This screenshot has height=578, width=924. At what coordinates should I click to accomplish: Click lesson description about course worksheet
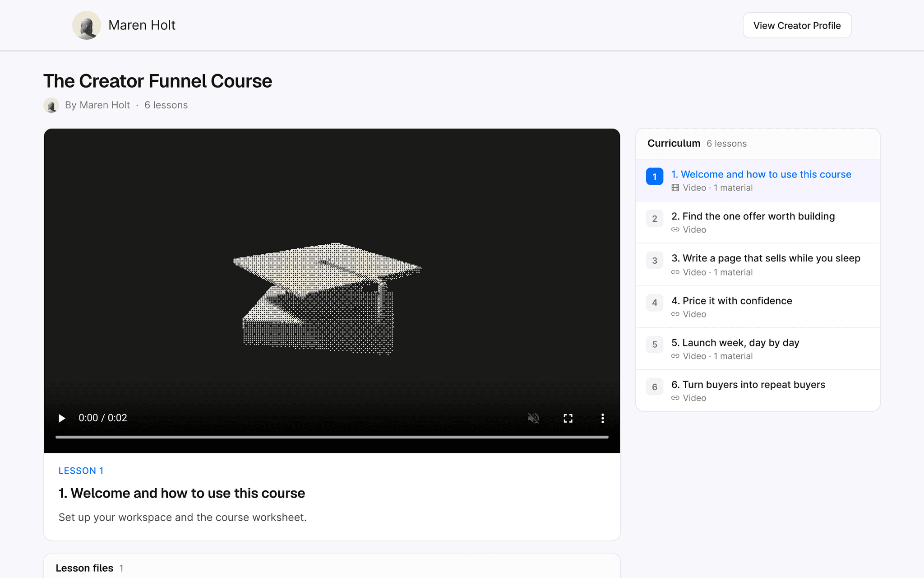tap(183, 517)
